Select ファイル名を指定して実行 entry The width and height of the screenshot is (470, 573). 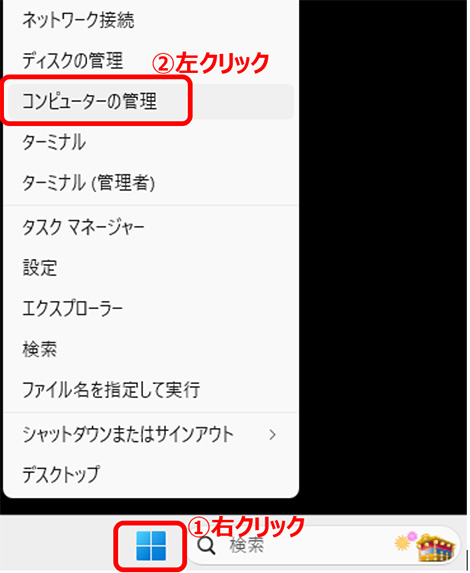pos(151,390)
